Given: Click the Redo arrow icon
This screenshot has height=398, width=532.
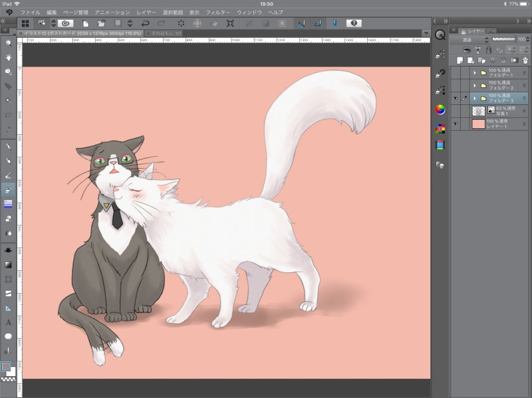Looking at the screenshot, I should tap(162, 23).
